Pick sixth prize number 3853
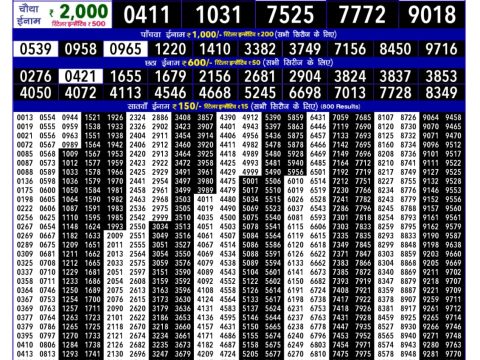The image size is (480, 360). (441, 76)
